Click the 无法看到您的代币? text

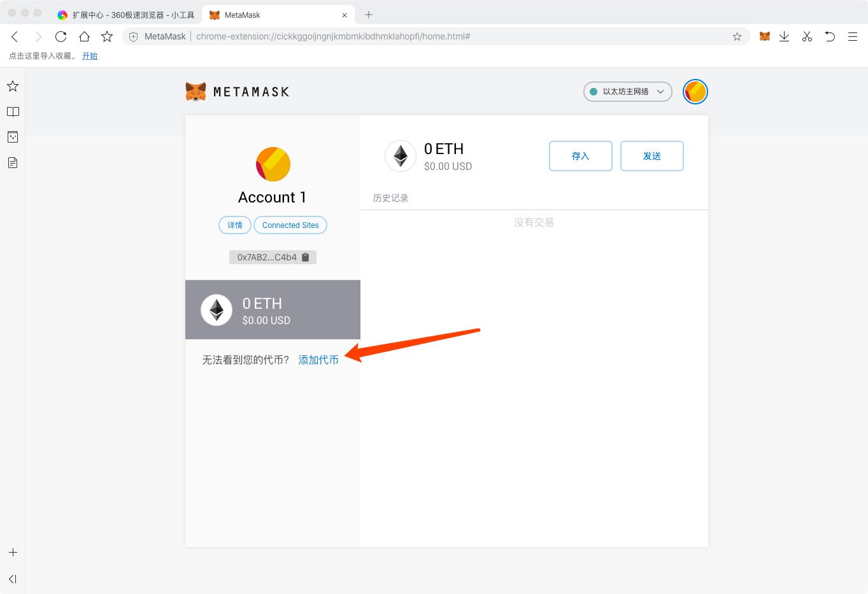pyautogui.click(x=246, y=360)
